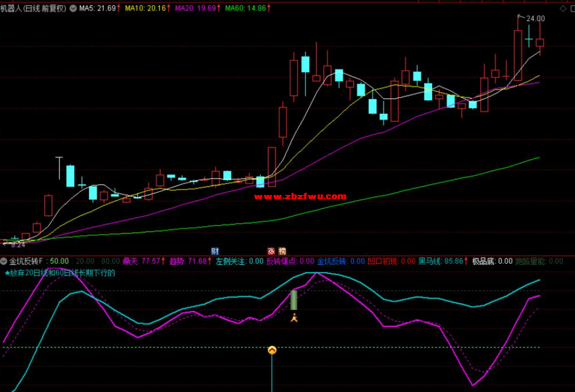
Task: Click the 跑路量能: 0.00 indicator value
Action: 539,261
